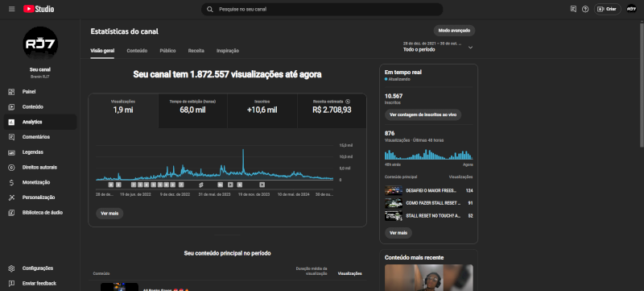The width and height of the screenshot is (644, 291).
Task: Open the hamburger navigation menu
Action: (11, 9)
